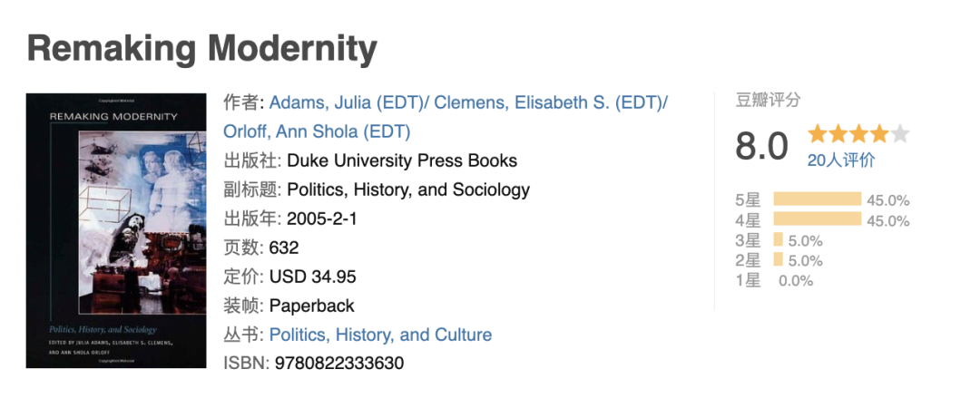Click the third gold rating star
Image resolution: width=980 pixels, height=408 pixels.
[858, 133]
